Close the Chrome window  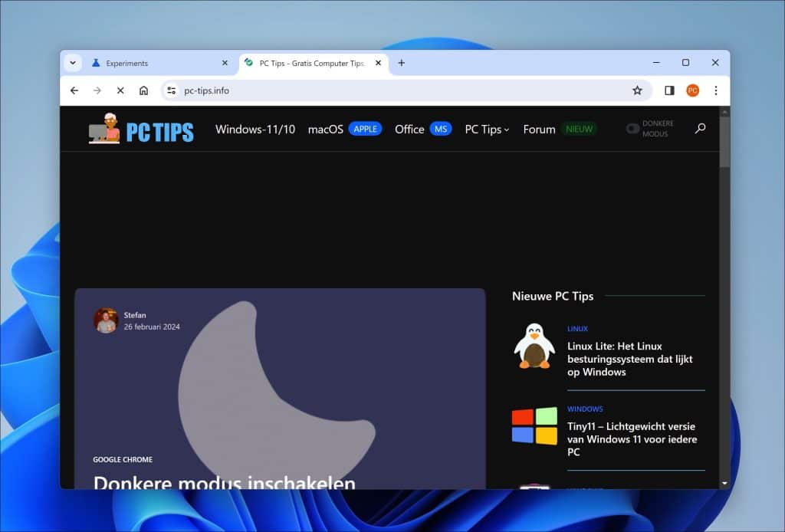715,63
